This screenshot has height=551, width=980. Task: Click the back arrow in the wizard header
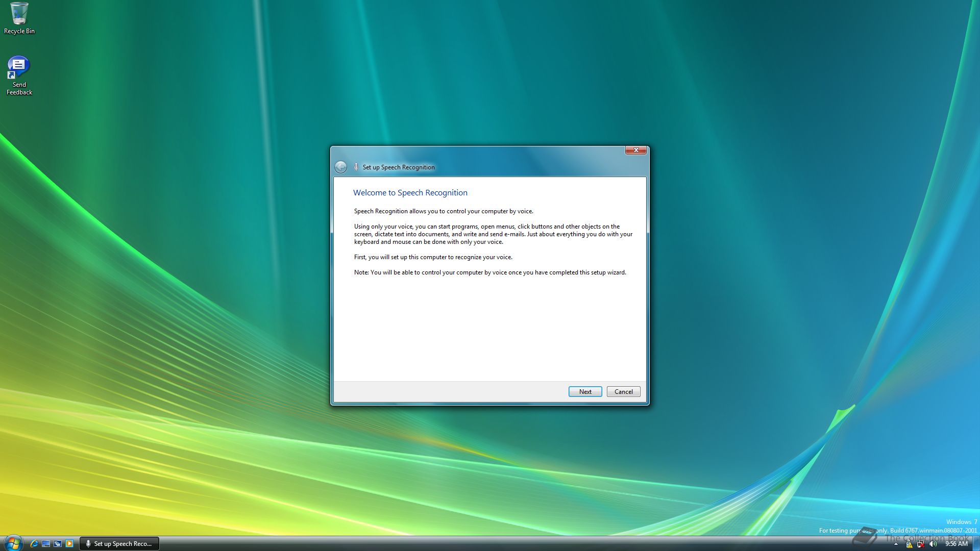[340, 167]
